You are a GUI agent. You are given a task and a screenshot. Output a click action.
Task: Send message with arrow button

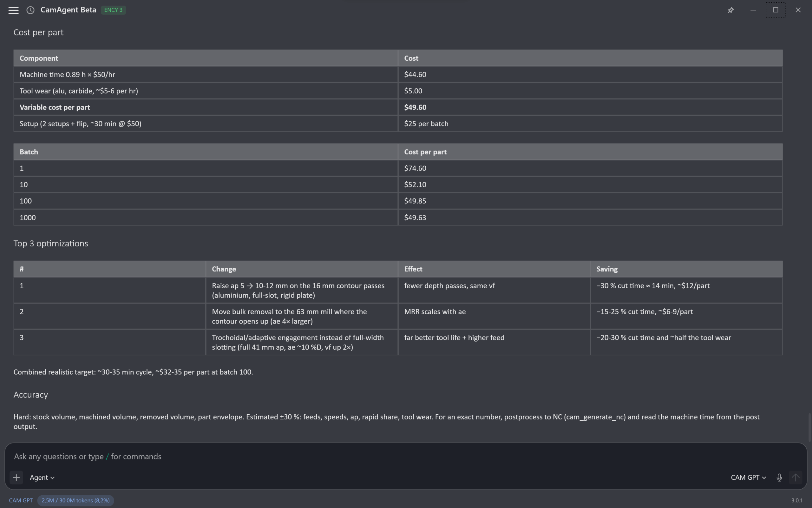(795, 478)
